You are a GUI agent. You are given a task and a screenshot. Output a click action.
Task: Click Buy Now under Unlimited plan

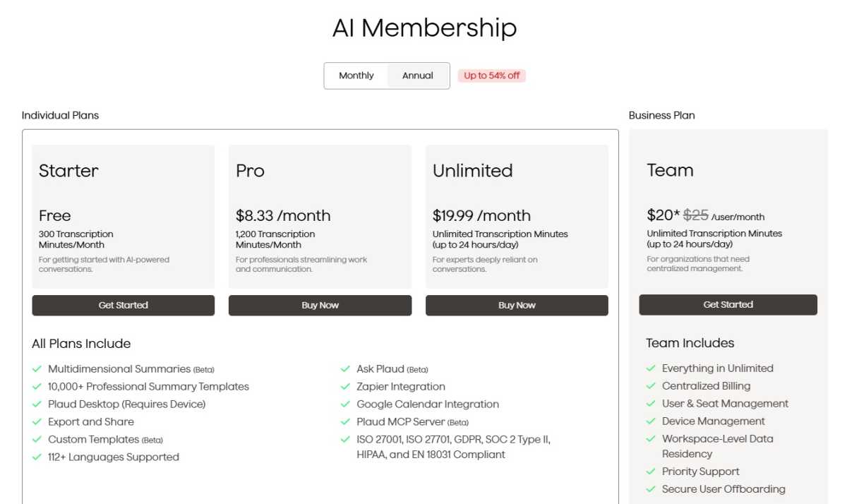pyautogui.click(x=517, y=305)
